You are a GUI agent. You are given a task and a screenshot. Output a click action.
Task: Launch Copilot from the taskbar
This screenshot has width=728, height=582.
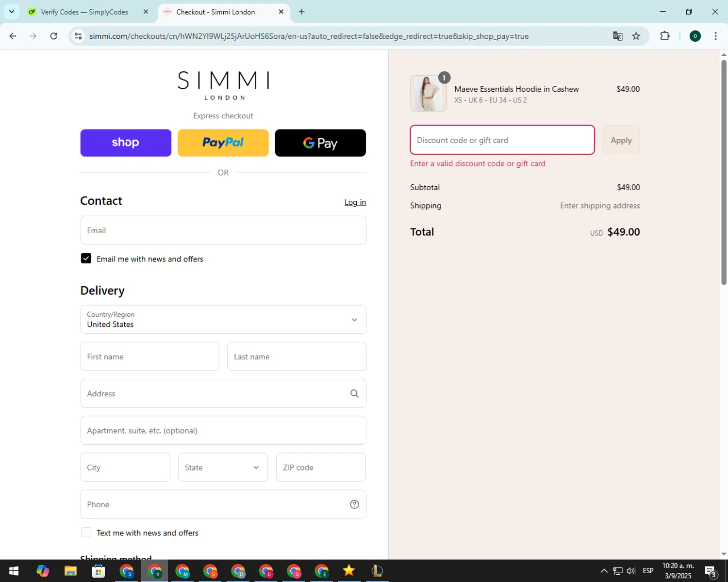pos(43,571)
